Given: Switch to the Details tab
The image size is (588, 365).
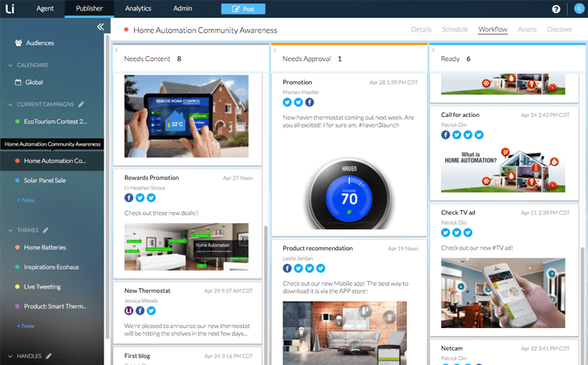Looking at the screenshot, I should (421, 29).
